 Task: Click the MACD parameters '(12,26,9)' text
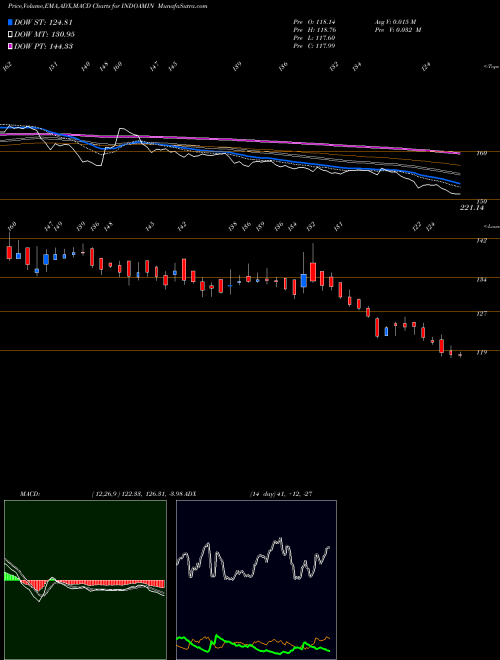tap(106, 494)
